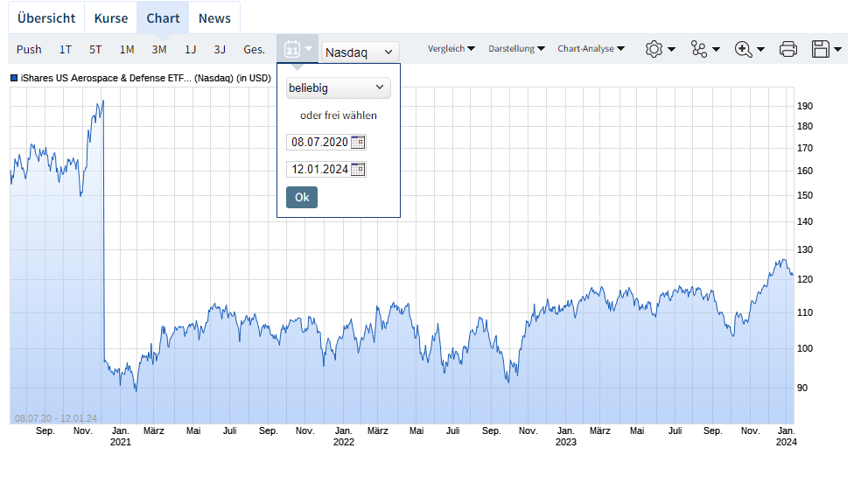Select the 3J time range

pyautogui.click(x=220, y=50)
